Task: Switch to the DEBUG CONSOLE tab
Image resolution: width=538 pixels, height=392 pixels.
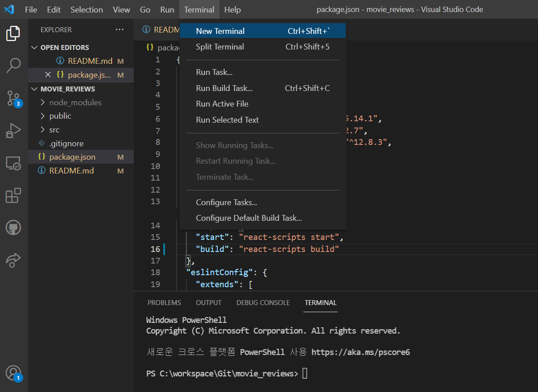Action: [263, 302]
